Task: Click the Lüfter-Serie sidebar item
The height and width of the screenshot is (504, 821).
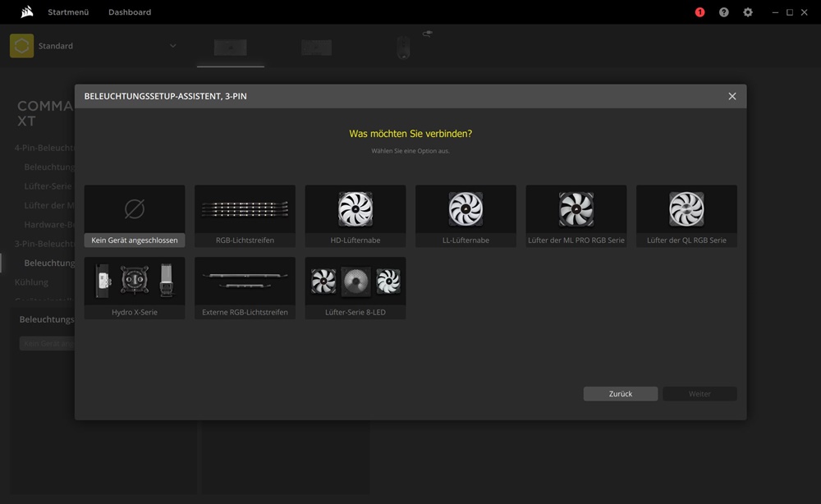Action: pyautogui.click(x=48, y=186)
